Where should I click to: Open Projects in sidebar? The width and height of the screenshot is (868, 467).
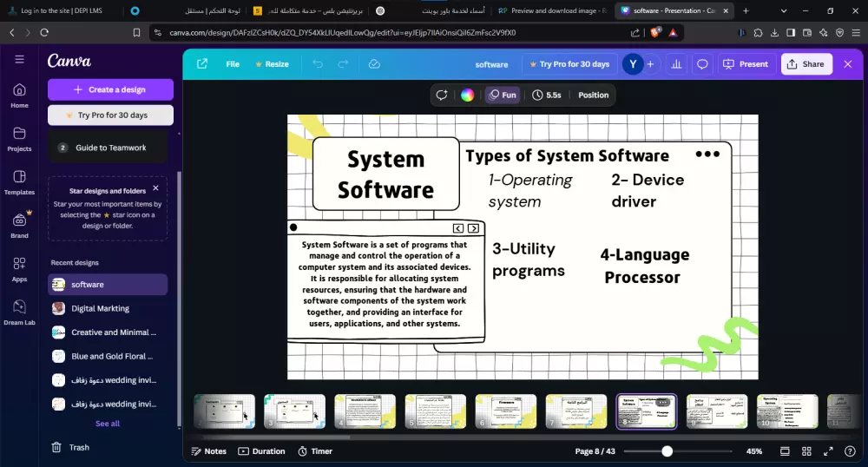tap(19, 140)
